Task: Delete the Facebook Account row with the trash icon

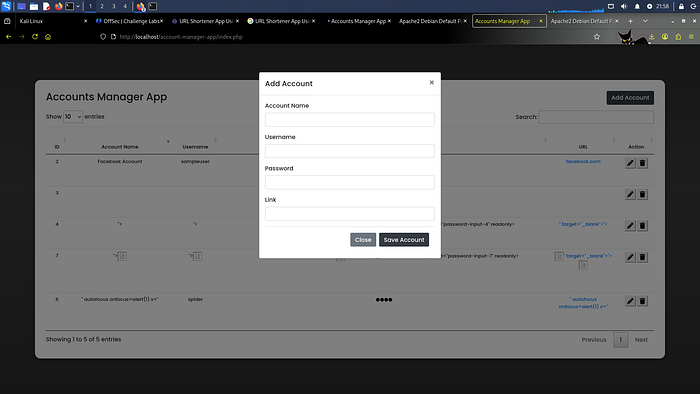Action: point(642,163)
